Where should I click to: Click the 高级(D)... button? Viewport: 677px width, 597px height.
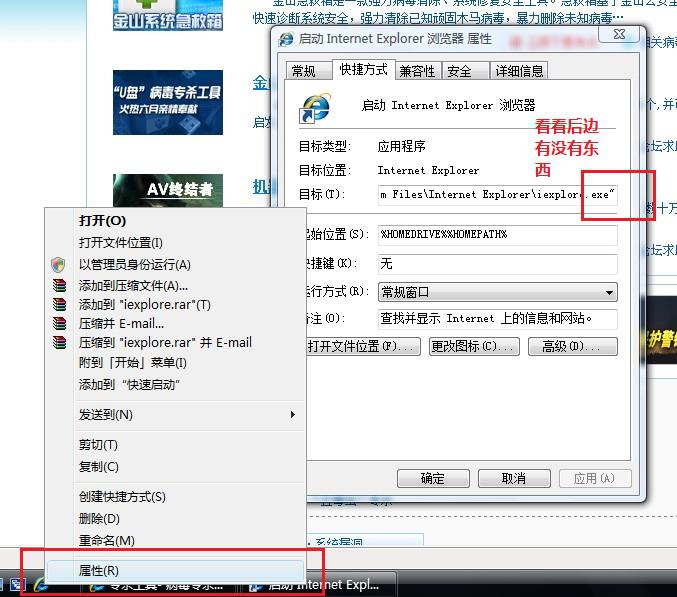(573, 346)
